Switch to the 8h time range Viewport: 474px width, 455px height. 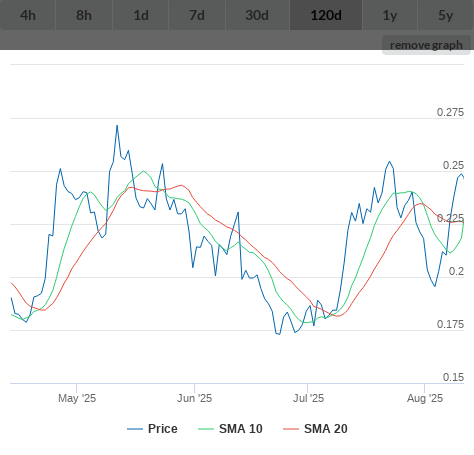[x=84, y=15]
